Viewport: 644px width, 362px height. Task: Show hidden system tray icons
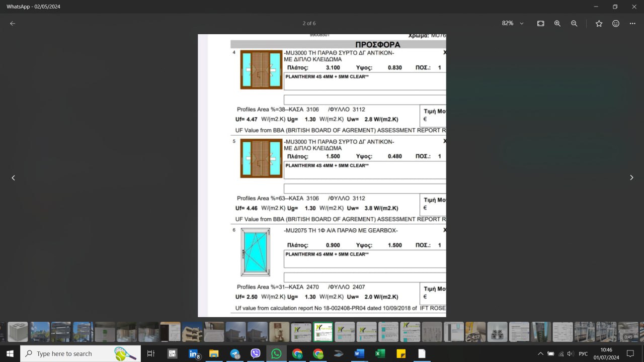540,353
